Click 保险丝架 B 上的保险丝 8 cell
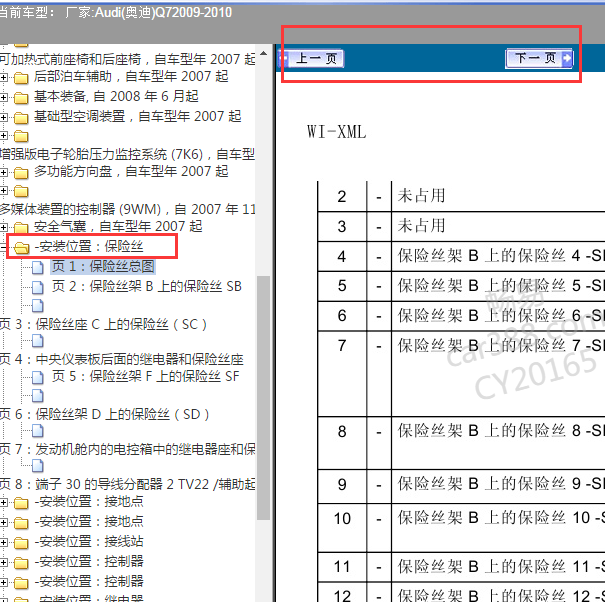 click(x=498, y=443)
